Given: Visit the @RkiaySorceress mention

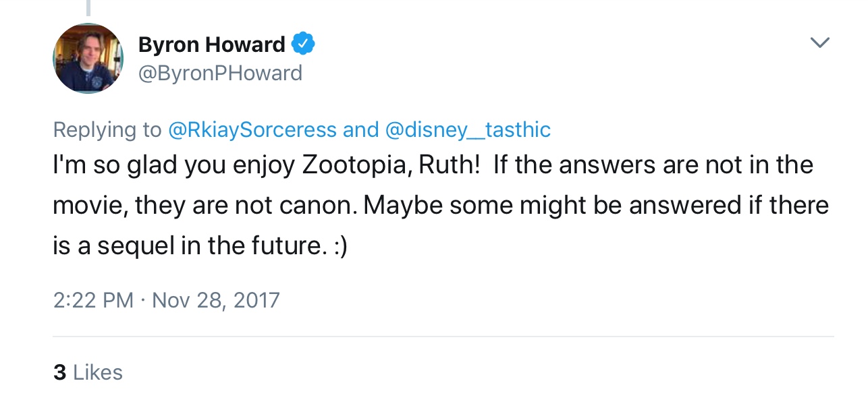Looking at the screenshot, I should [252, 129].
